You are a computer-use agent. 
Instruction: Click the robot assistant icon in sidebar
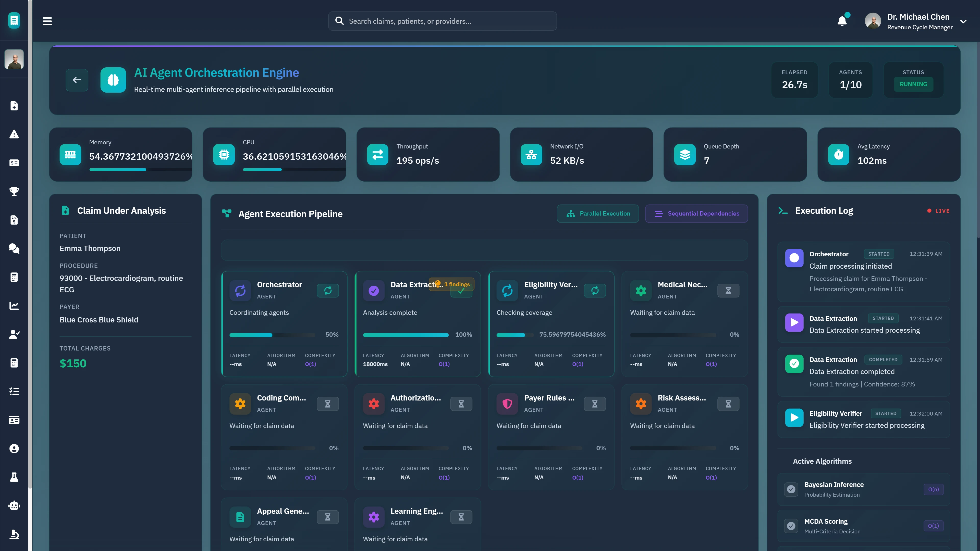click(x=14, y=505)
